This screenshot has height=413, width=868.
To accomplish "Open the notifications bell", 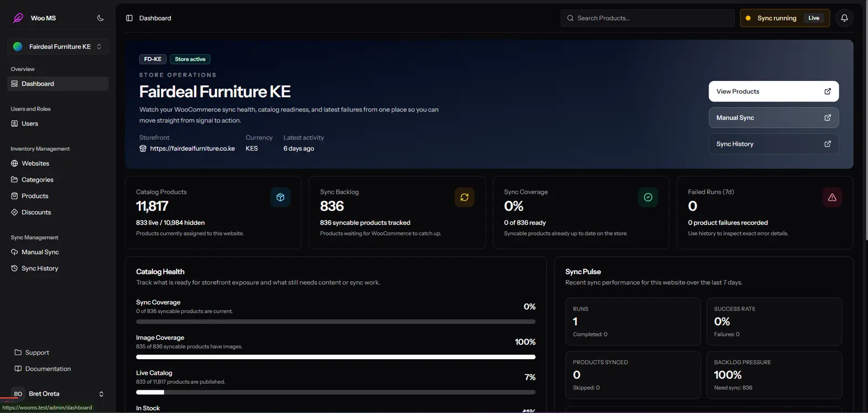I will tap(844, 18).
